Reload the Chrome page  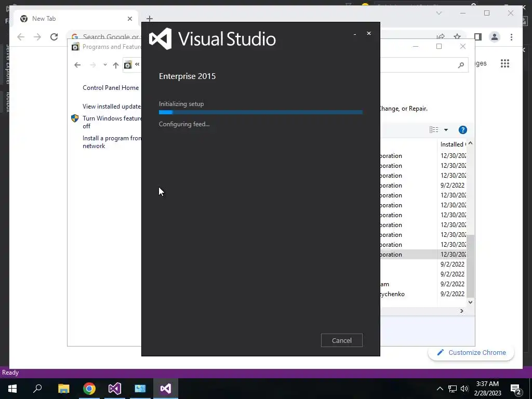tap(54, 37)
